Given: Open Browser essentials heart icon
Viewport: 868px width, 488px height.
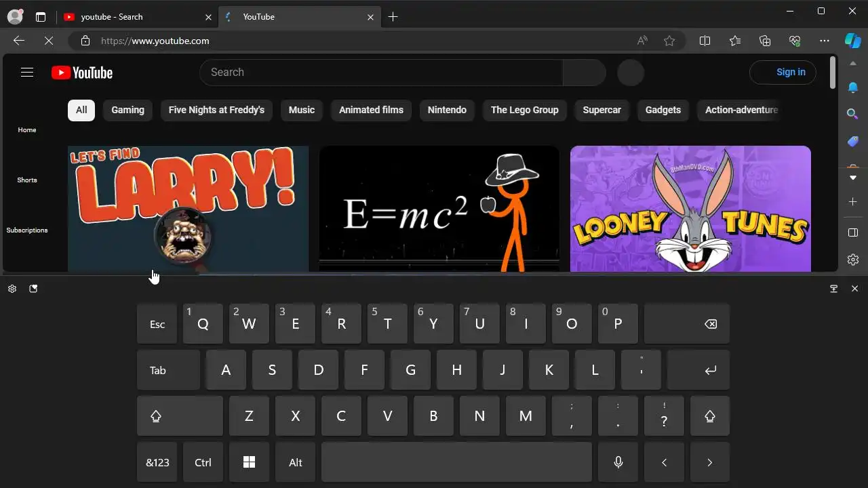Looking at the screenshot, I should coord(795,41).
